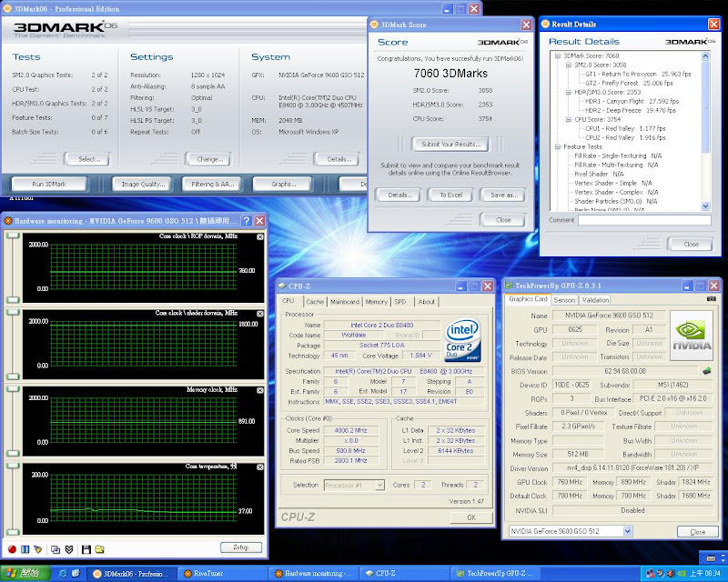
Task: Click the Intel Core 2 Duo logo in CPU-Z
Action: pyautogui.click(x=462, y=340)
